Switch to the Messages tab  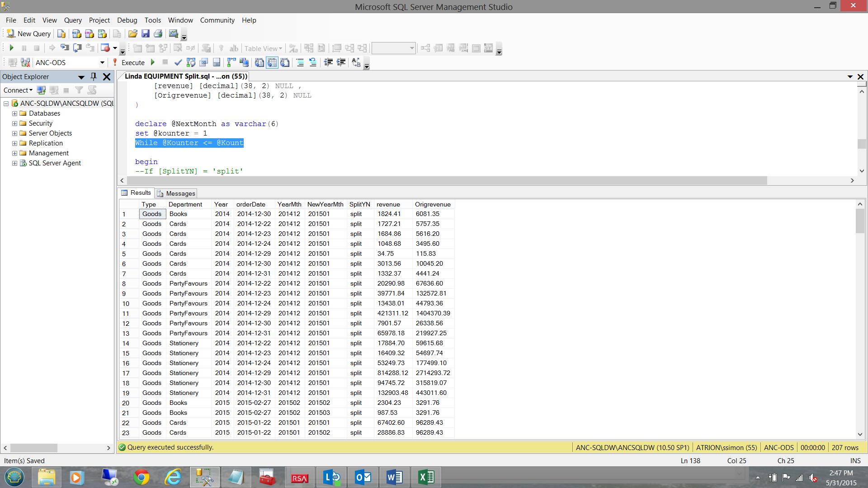(x=176, y=193)
